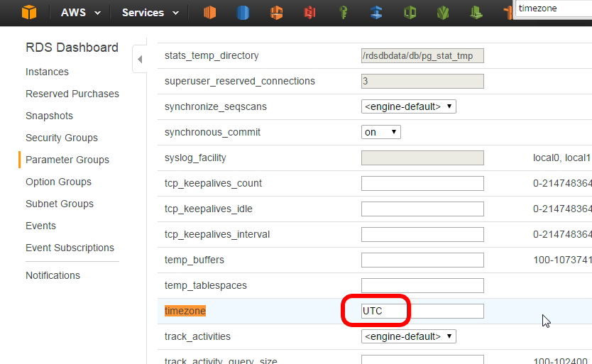This screenshot has height=364, width=592.
Task: Open Security Groups in the sidebar
Action: (x=62, y=138)
